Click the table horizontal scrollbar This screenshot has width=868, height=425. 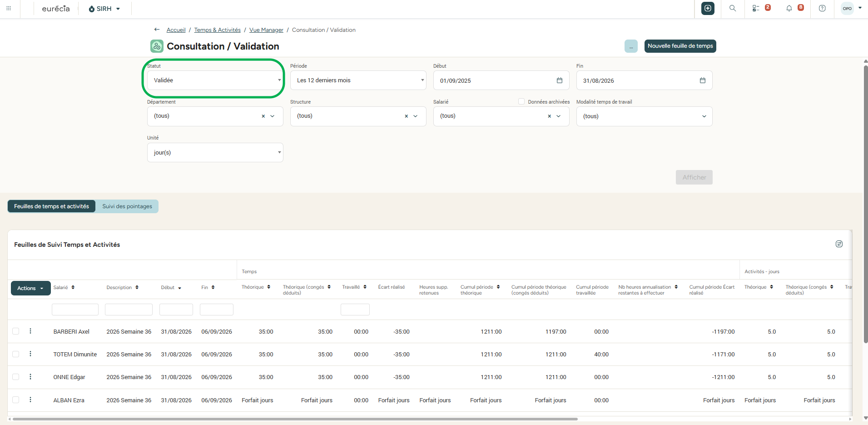pyautogui.click(x=295, y=419)
